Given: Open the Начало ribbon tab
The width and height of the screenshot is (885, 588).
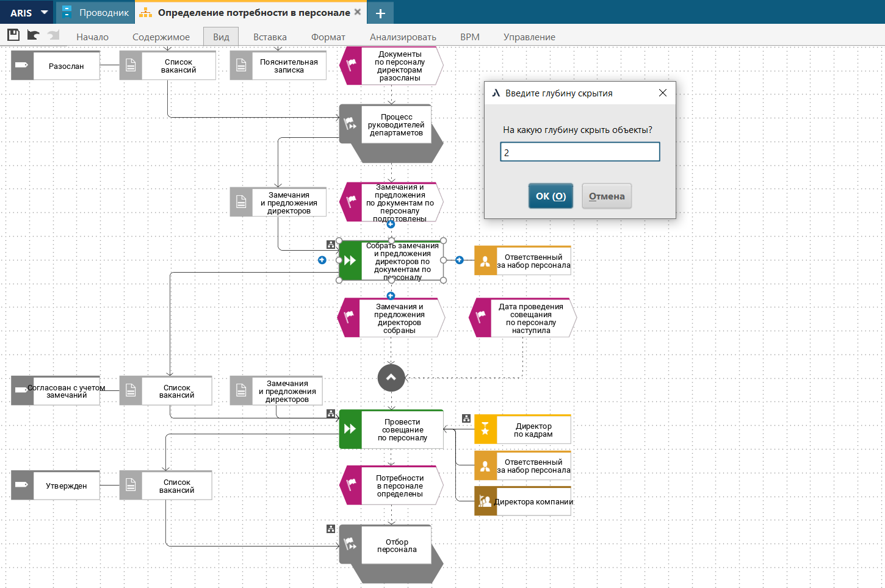Looking at the screenshot, I should coord(92,37).
